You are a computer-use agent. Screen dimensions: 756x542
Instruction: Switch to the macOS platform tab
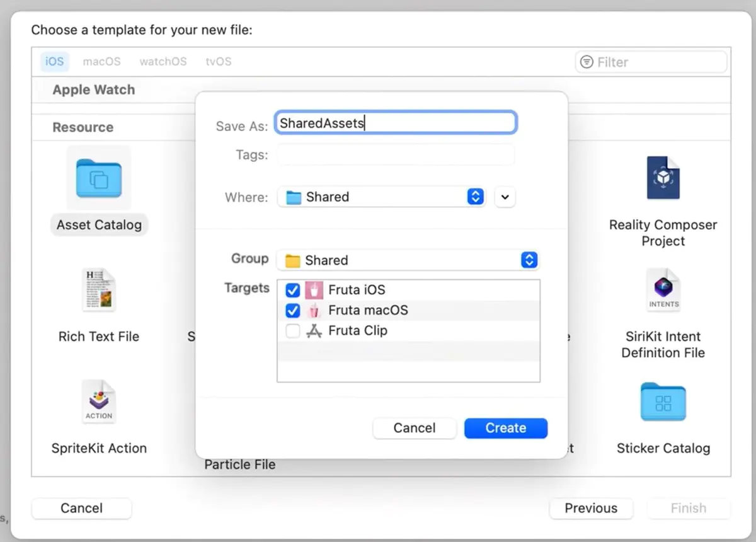tap(101, 62)
